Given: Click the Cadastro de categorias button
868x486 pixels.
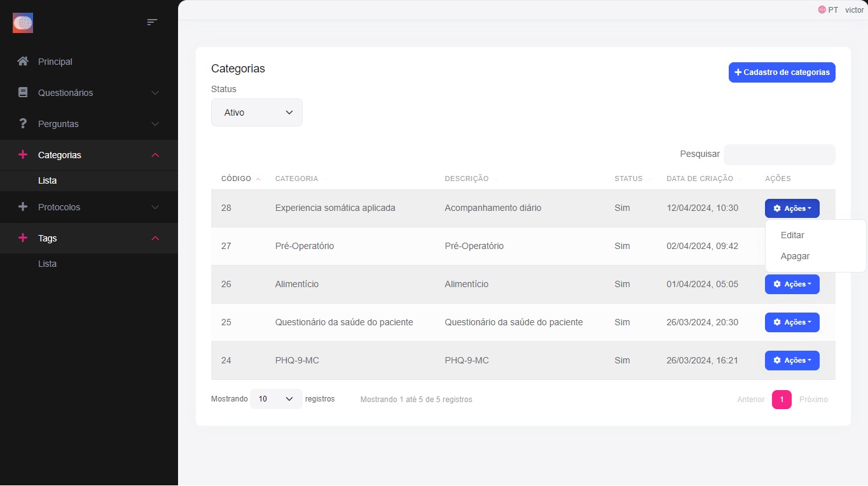Looking at the screenshot, I should point(782,72).
